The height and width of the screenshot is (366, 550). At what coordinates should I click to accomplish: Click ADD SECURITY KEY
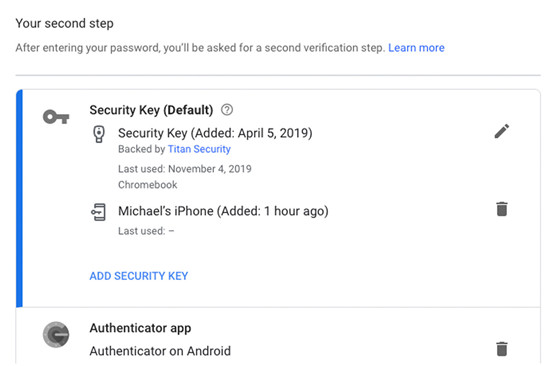click(139, 276)
